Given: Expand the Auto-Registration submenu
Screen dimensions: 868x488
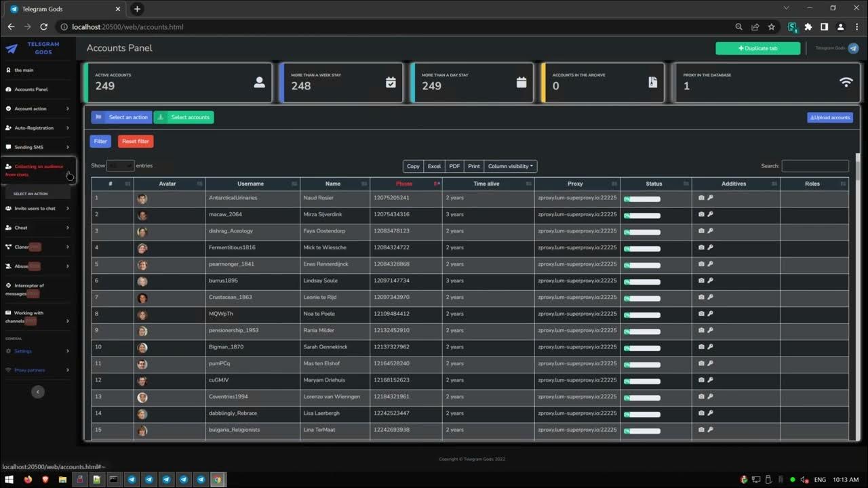Looking at the screenshot, I should tap(37, 127).
